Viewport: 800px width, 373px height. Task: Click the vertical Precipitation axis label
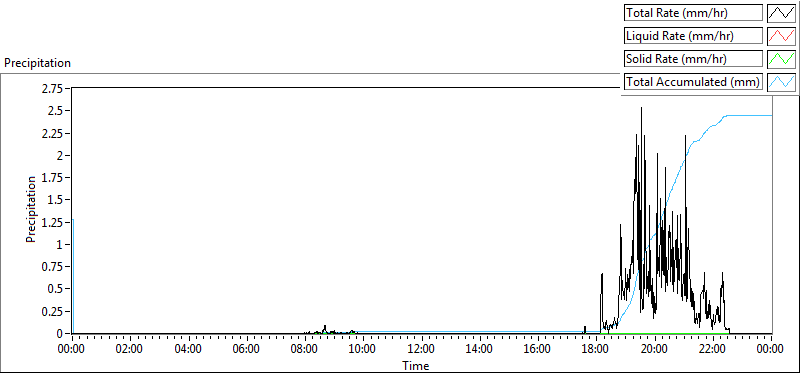tap(31, 209)
